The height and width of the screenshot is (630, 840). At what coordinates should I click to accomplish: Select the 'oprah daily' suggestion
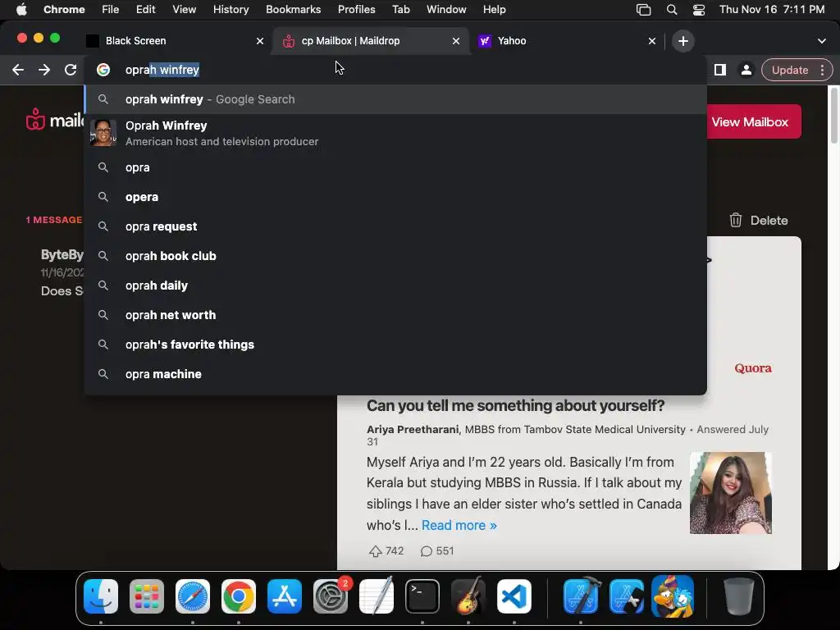(x=395, y=285)
